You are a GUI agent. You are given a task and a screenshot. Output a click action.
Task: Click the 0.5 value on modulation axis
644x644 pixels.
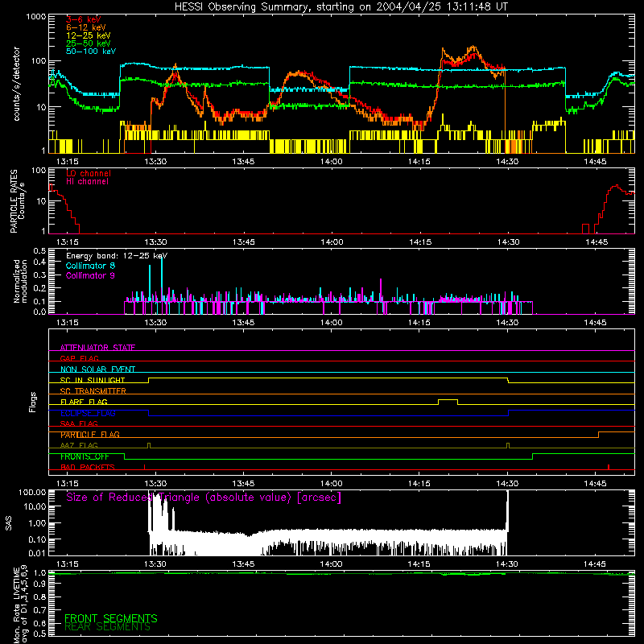39,250
